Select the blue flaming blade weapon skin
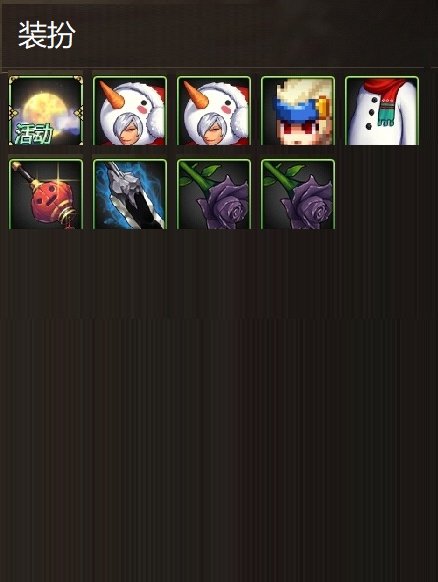This screenshot has width=438, height=582. click(130, 194)
